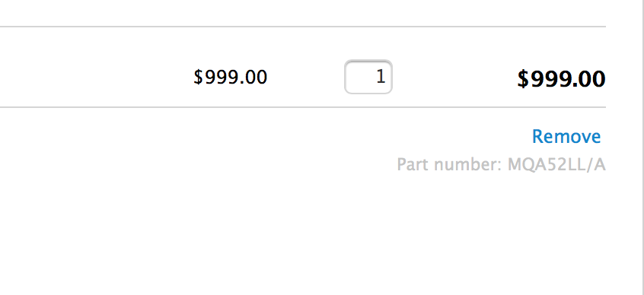644x295 pixels.
Task: Place cursor in the quantity textbox
Action: [368, 77]
